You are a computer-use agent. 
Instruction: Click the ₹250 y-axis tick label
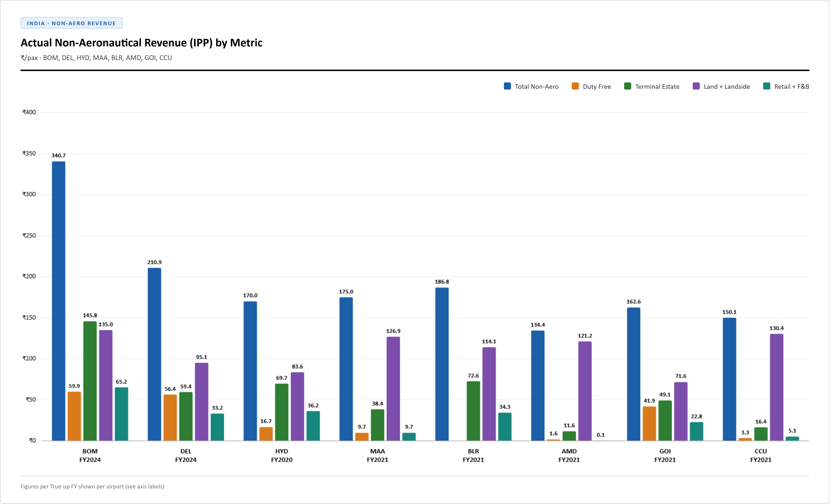pyautogui.click(x=29, y=236)
